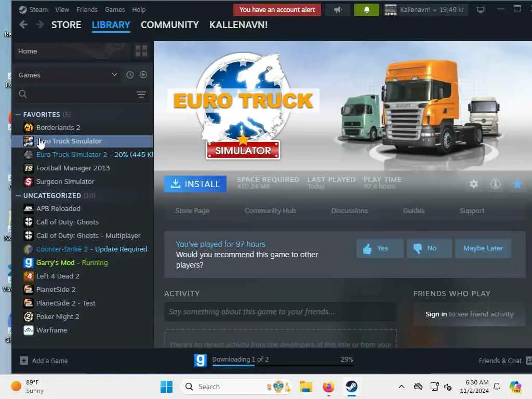Image resolution: width=532 pixels, height=399 pixels.
Task: Open Kallenavn account dropdown
Action: [x=432, y=10]
